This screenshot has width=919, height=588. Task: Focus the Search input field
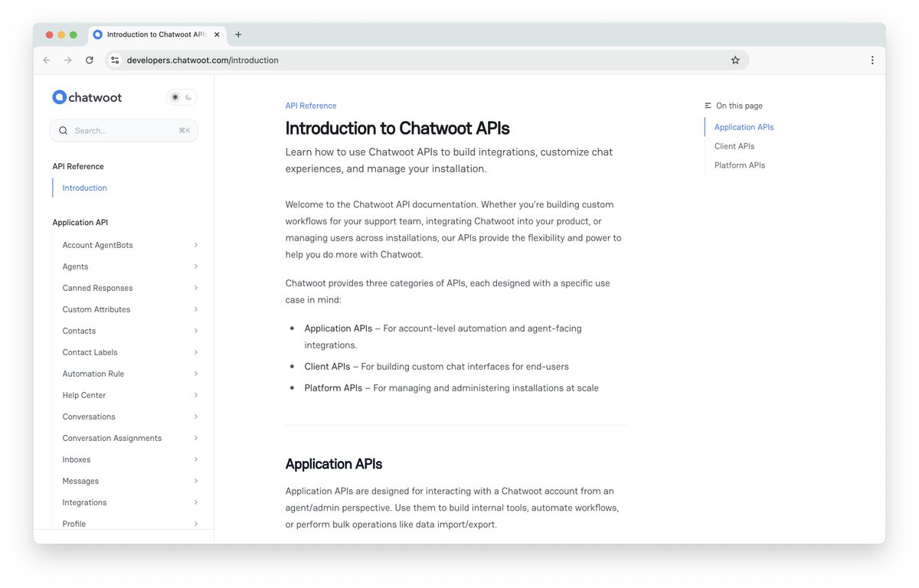(x=123, y=131)
